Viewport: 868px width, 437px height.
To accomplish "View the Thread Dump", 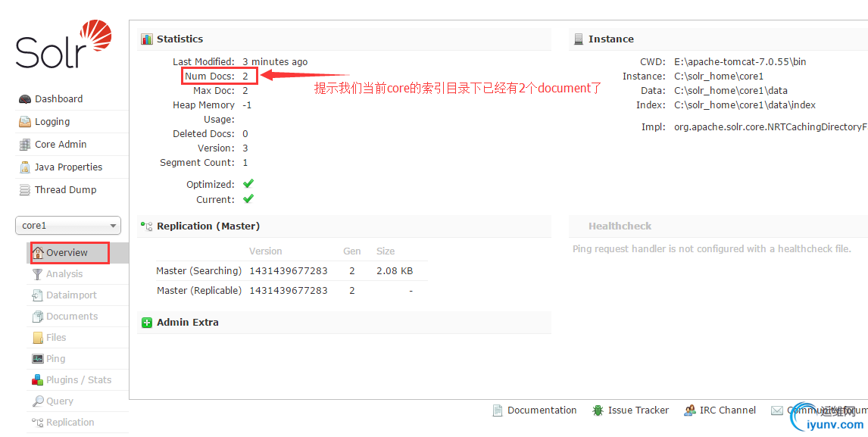I will point(65,190).
